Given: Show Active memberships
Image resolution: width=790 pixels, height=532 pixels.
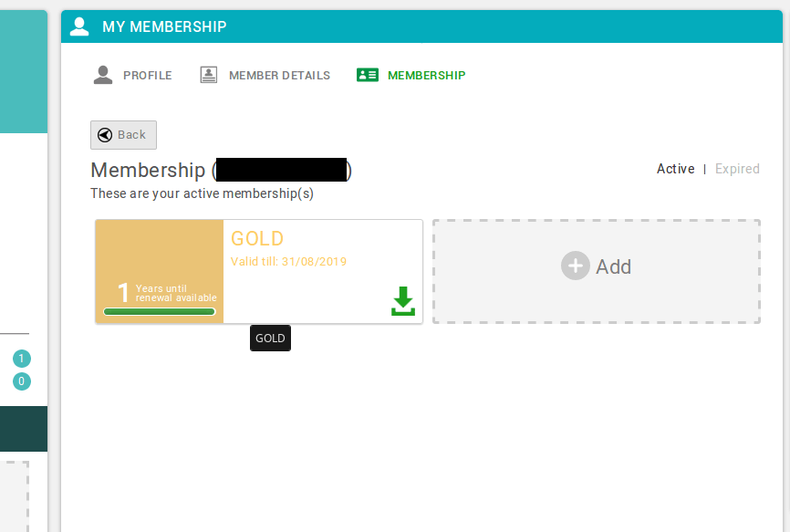Looking at the screenshot, I should point(675,169).
